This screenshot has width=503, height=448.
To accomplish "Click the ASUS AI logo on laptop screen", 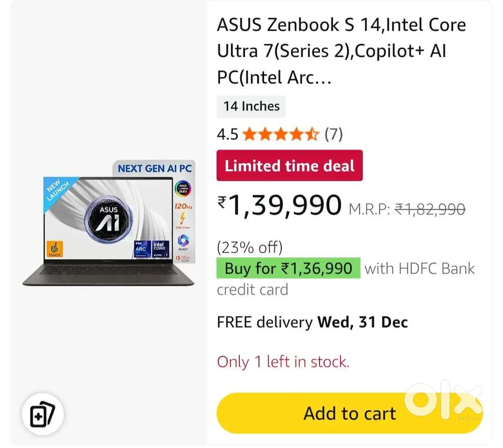I will [x=108, y=217].
